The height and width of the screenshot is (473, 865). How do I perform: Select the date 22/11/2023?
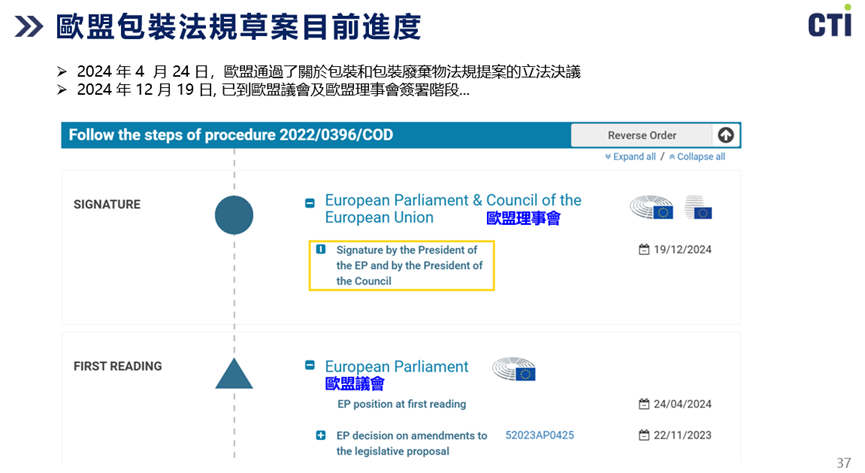click(682, 435)
